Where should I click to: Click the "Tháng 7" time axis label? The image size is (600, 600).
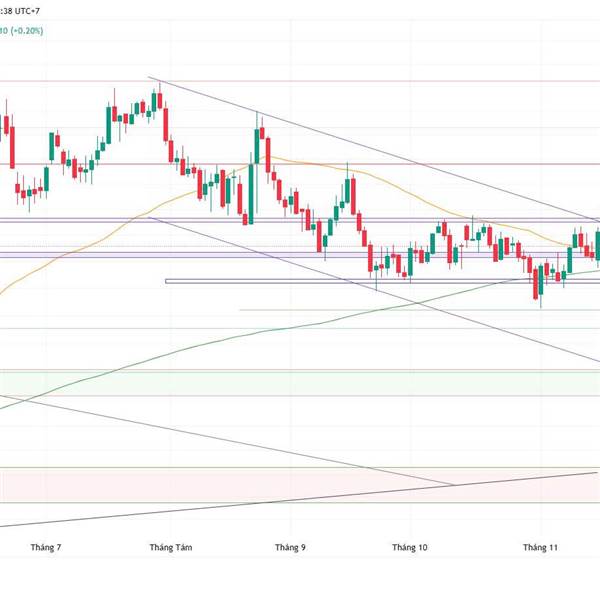pyautogui.click(x=46, y=547)
